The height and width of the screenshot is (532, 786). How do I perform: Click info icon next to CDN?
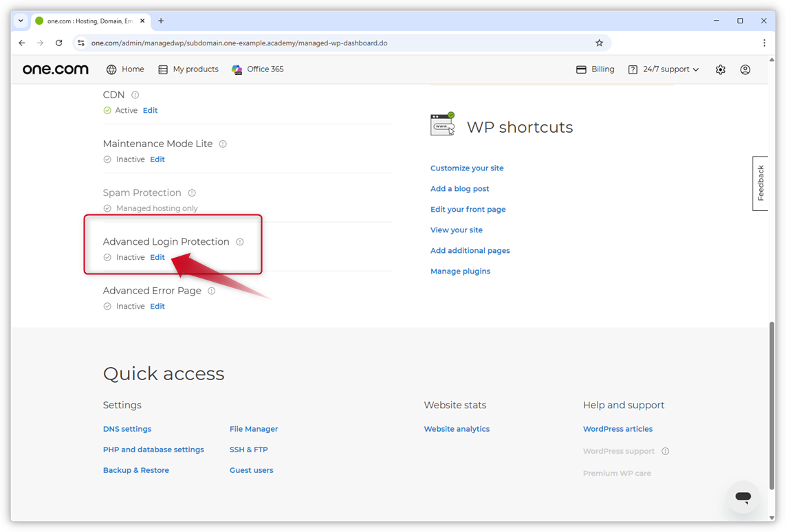pos(135,95)
